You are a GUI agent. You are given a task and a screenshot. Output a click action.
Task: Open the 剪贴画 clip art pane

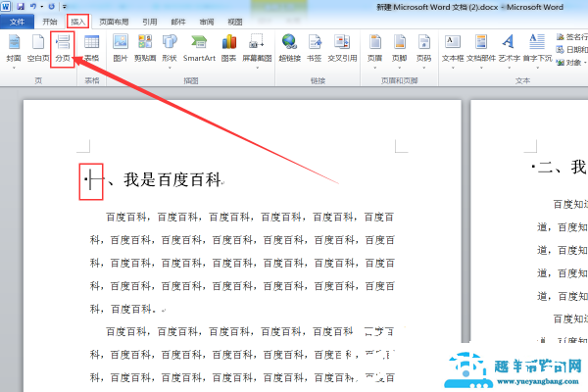pyautogui.click(x=145, y=48)
